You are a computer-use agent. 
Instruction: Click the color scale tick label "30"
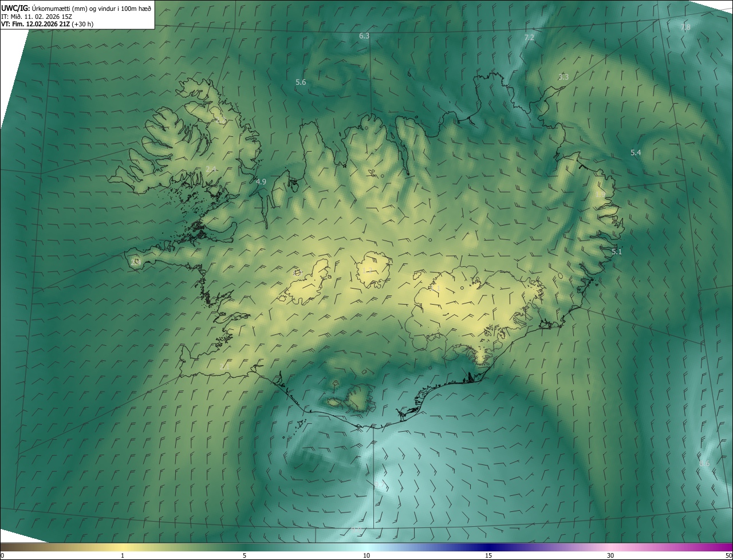pyautogui.click(x=610, y=555)
